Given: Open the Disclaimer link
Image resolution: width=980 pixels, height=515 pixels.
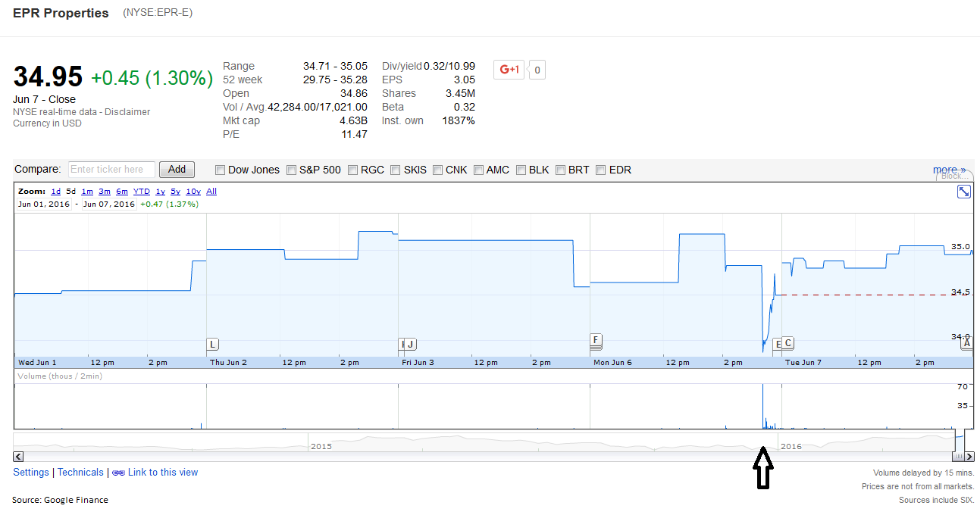Looking at the screenshot, I should click(127, 112).
